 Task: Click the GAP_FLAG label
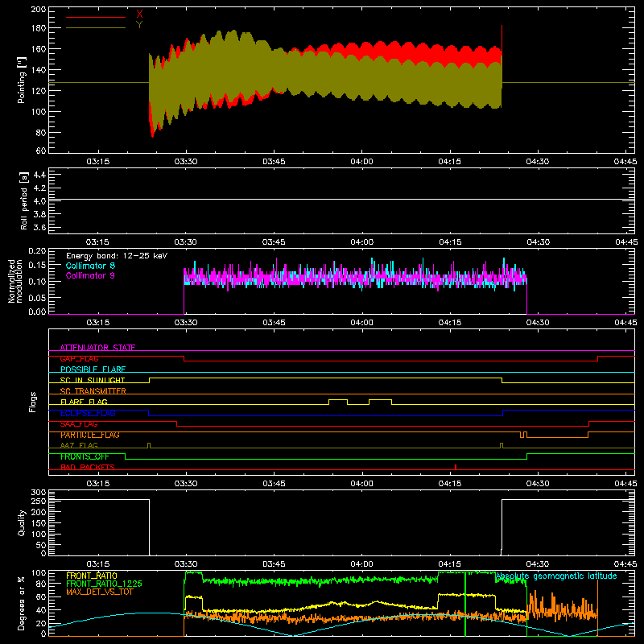79,358
